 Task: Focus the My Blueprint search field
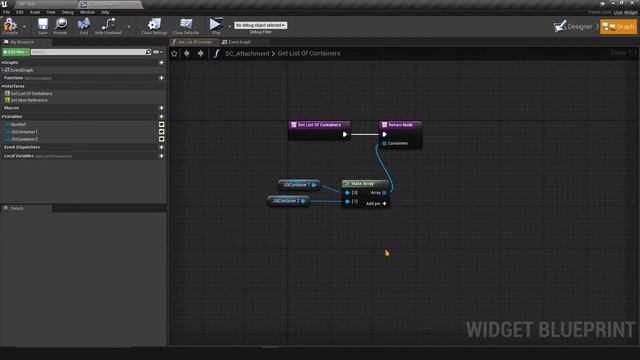pyautogui.click(x=88, y=52)
